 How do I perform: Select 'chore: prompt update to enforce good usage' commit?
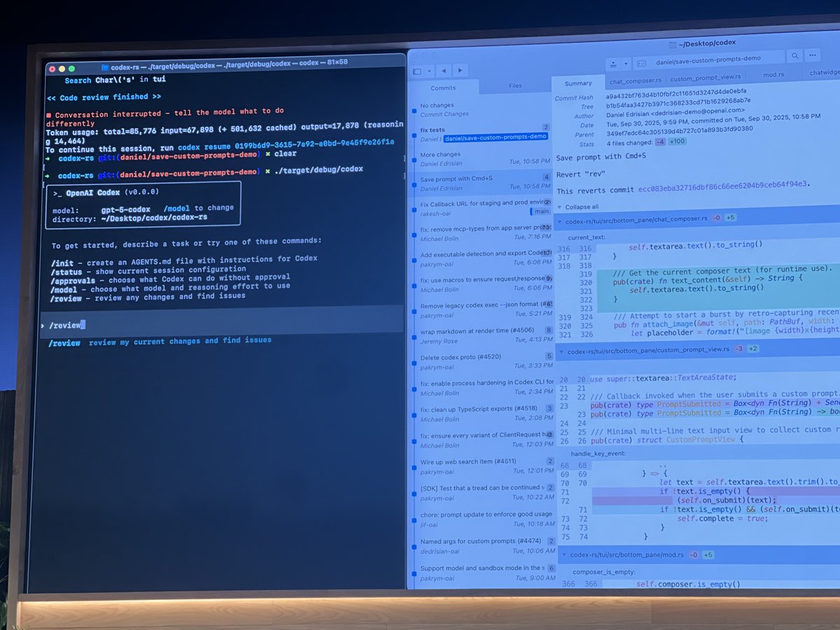[x=483, y=518]
